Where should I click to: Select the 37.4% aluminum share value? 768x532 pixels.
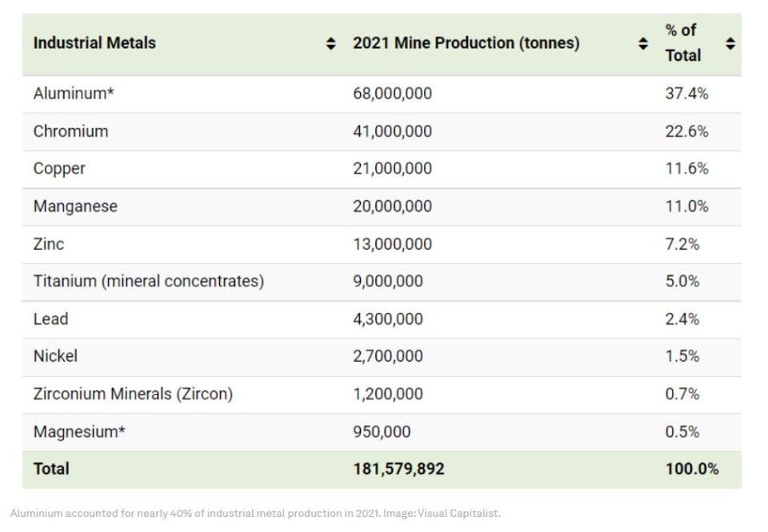click(x=686, y=94)
